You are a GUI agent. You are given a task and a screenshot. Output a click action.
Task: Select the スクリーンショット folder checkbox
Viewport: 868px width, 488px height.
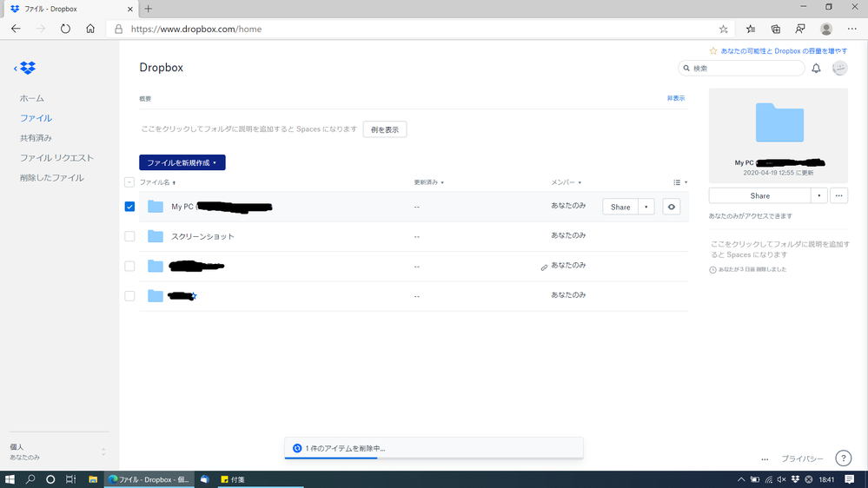pyautogui.click(x=129, y=236)
